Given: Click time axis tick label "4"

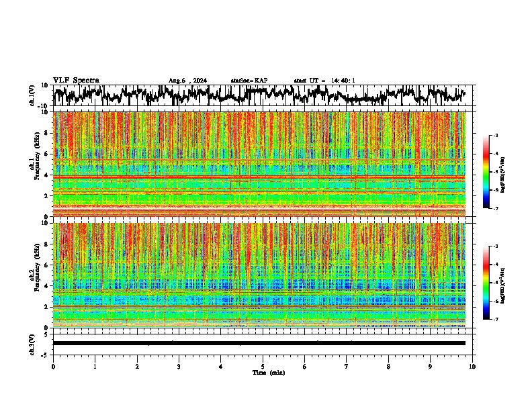Looking at the screenshot, I should (221, 367).
